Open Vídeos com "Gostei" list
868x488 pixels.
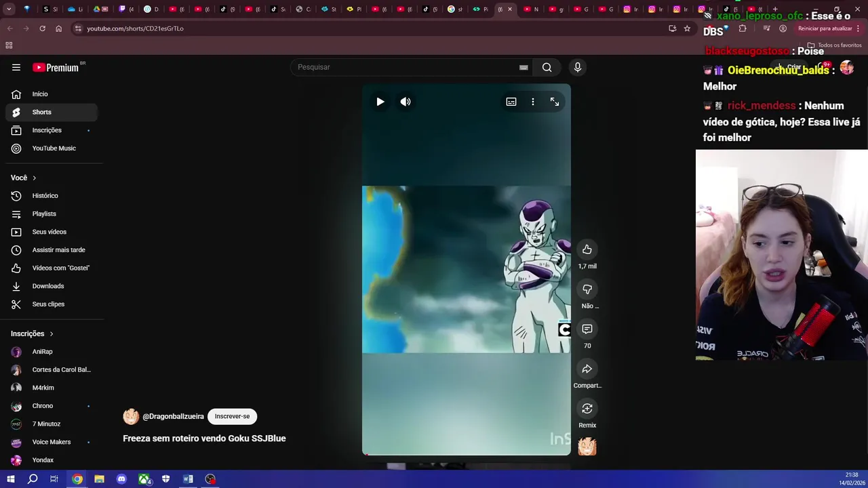coord(52,268)
